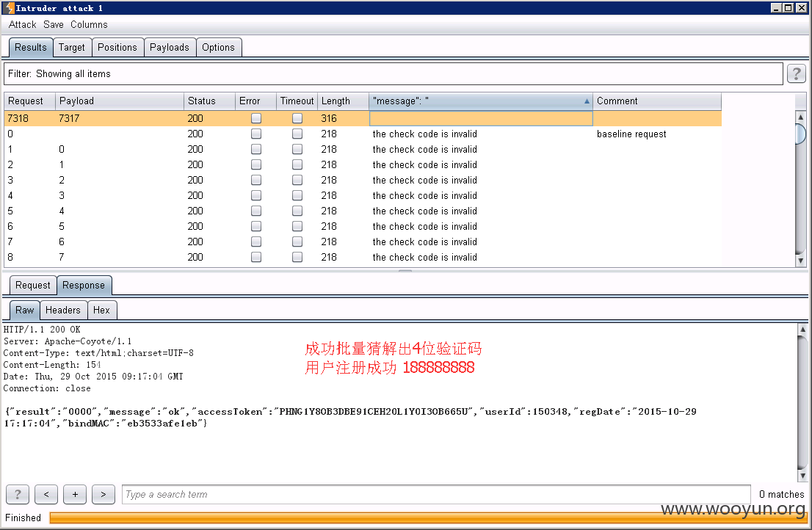Toggle Error checkbox for baseline request 0

pyautogui.click(x=255, y=134)
